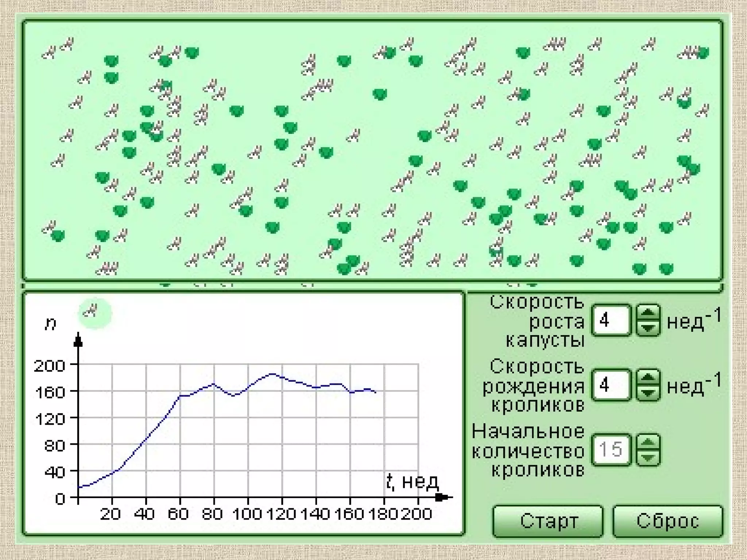Click the curve's starting point on the n axis
This screenshot has width=747, height=560.
[79, 487]
